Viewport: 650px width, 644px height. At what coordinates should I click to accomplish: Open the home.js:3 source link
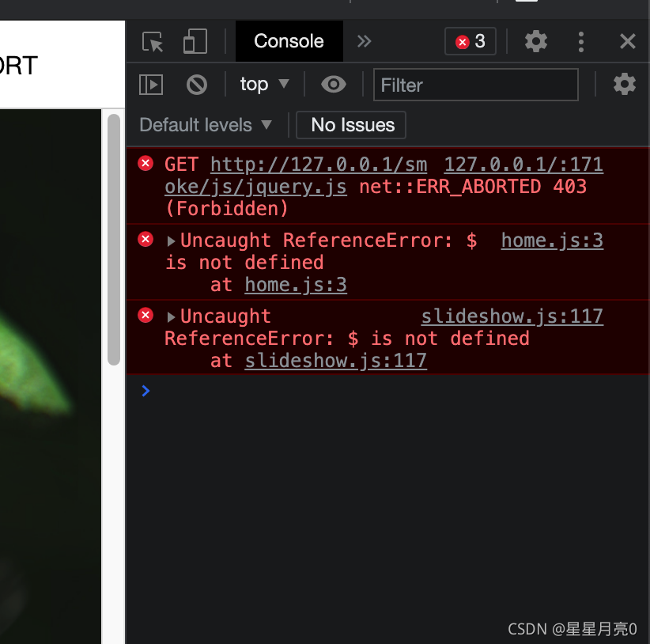click(x=551, y=240)
